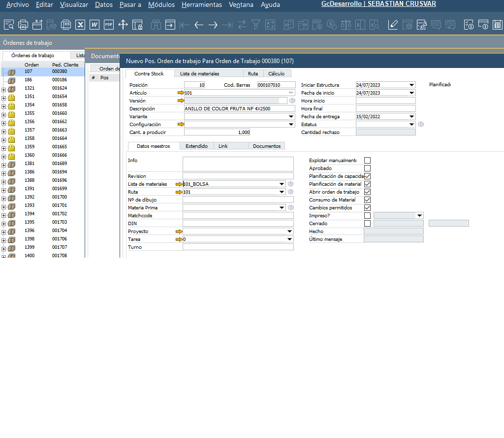Image resolution: width=504 pixels, height=438 pixels.
Task: Click the Info text box
Action: point(238,164)
